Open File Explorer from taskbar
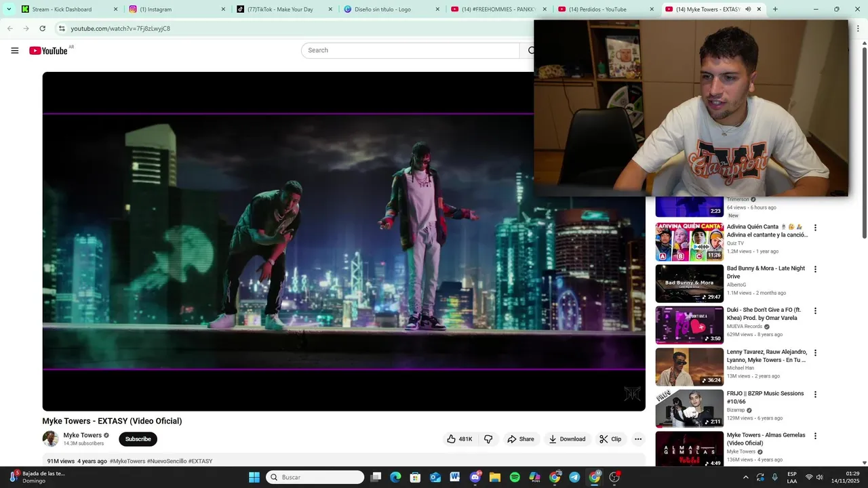 495,477
